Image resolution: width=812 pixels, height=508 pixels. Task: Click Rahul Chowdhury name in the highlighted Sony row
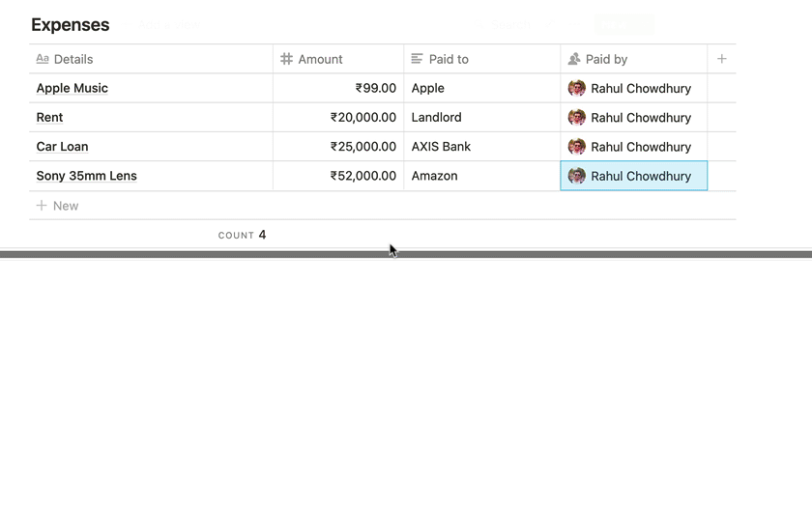641,177
